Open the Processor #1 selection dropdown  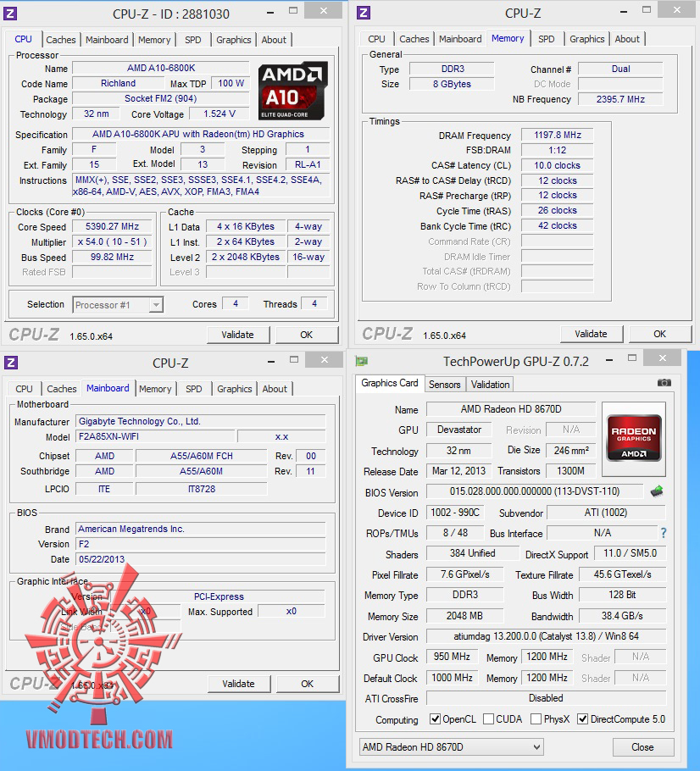[x=118, y=305]
